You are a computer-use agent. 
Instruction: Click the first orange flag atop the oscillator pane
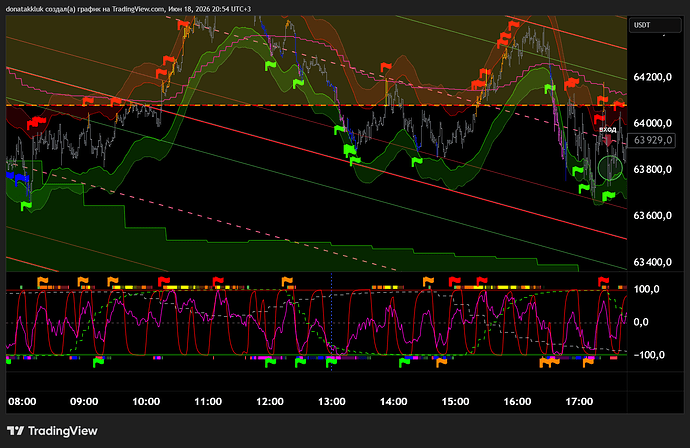(43, 281)
